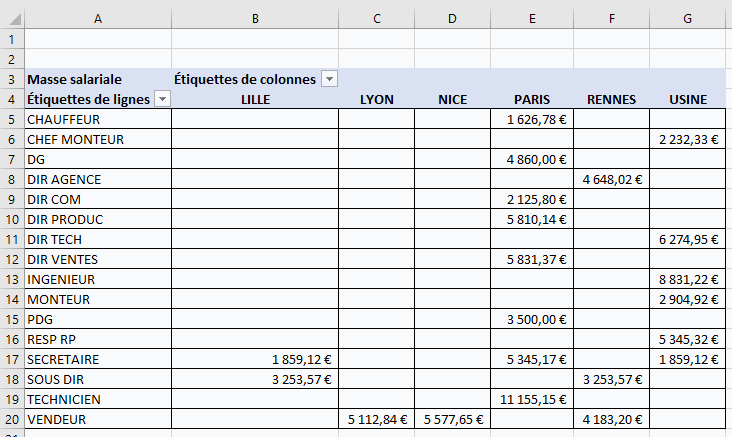
Task: Open the Étiquettes de lignes filter dropdown
Action: pyautogui.click(x=161, y=99)
